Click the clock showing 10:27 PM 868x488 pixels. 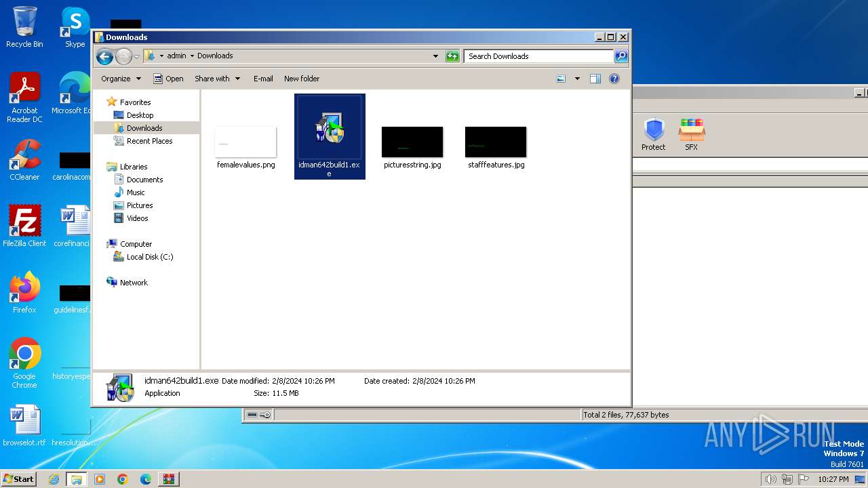pos(833,479)
